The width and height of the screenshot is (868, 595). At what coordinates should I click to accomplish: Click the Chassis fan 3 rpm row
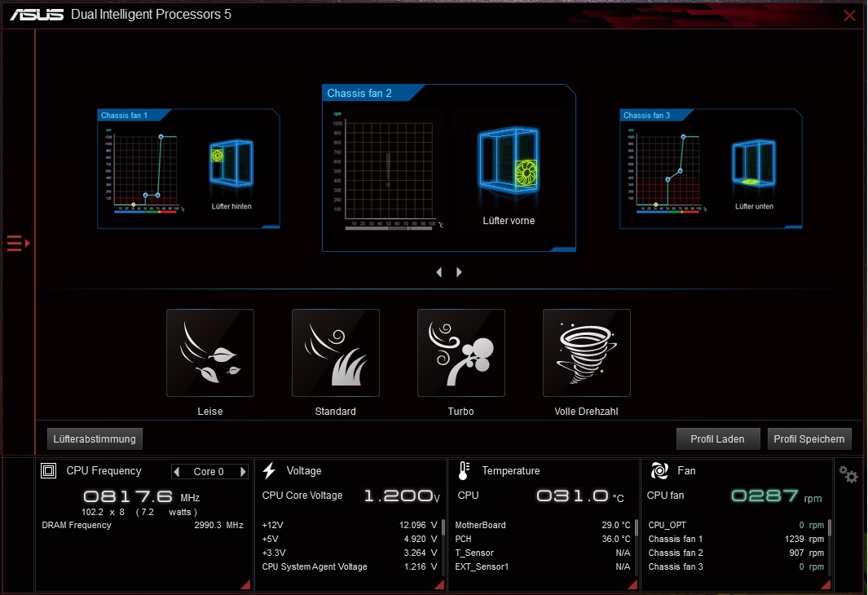tap(736, 566)
